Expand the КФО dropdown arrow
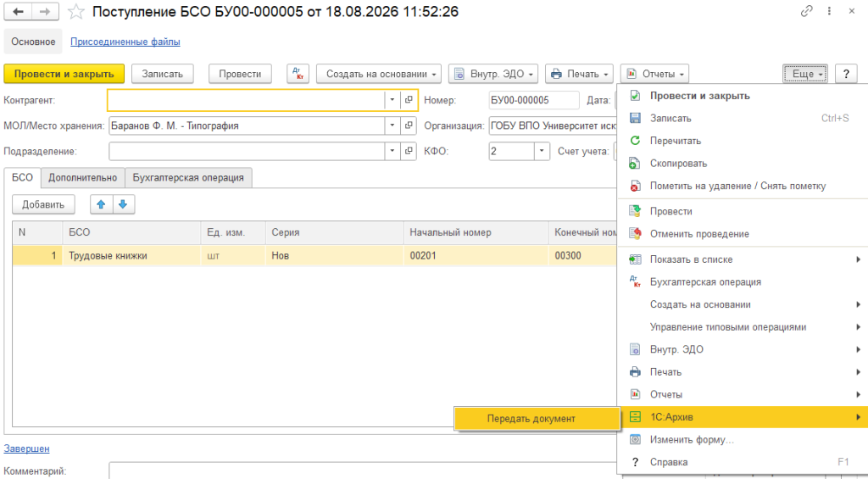Screen dimensions: 868x479 (542, 151)
